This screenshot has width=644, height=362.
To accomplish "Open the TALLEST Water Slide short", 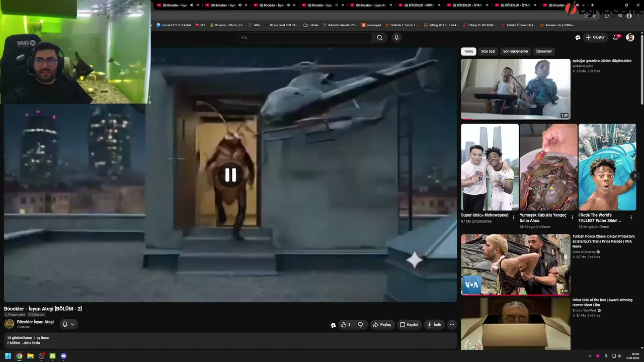I will (607, 167).
